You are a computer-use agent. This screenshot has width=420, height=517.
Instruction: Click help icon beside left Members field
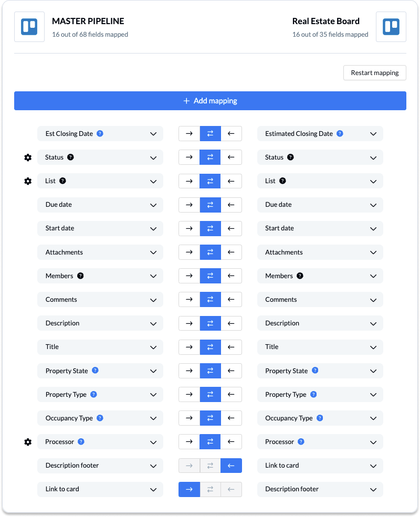pos(80,276)
